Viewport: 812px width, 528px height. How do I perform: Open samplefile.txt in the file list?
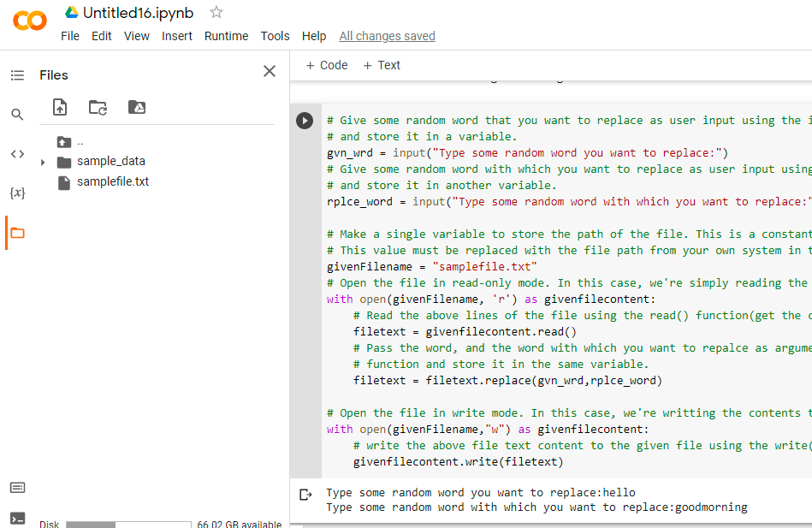[x=113, y=182]
